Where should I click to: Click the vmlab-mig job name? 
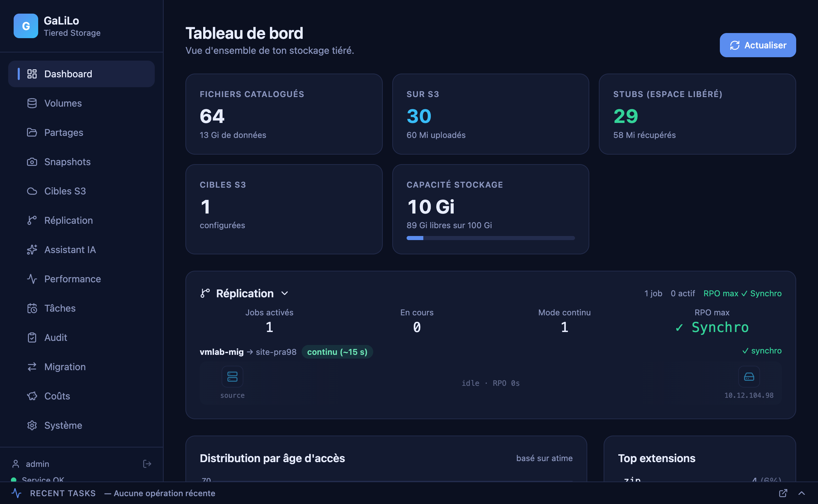coord(222,352)
